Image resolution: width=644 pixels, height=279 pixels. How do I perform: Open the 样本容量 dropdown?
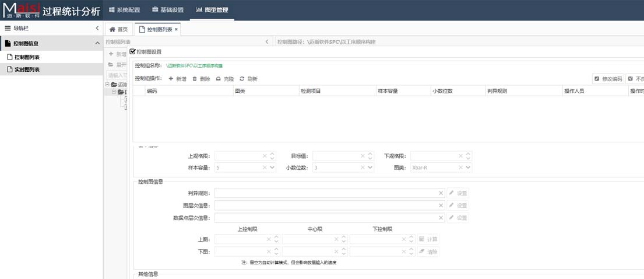pyautogui.click(x=272, y=168)
